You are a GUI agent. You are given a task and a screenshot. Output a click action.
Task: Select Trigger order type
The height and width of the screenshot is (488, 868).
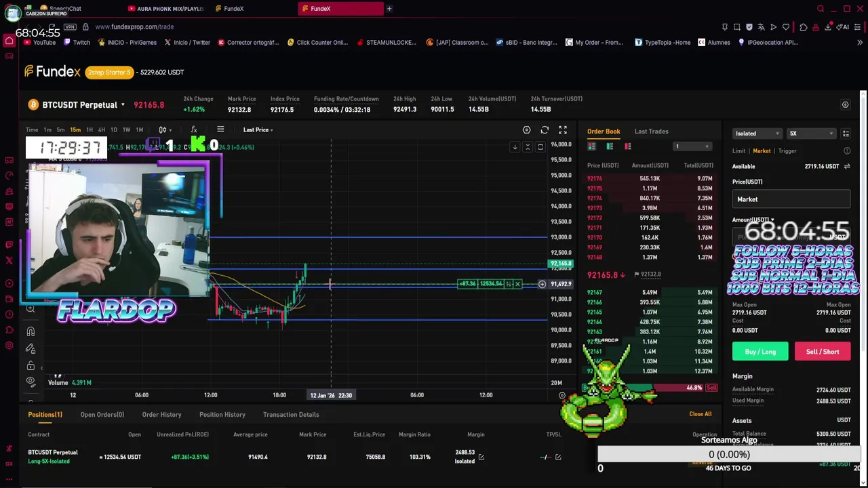(x=787, y=151)
